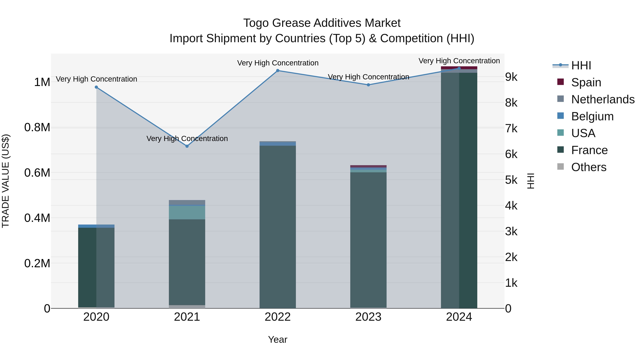The height and width of the screenshot is (362, 644).
Task: Click the 2021 HHI data point
Action: (187, 146)
